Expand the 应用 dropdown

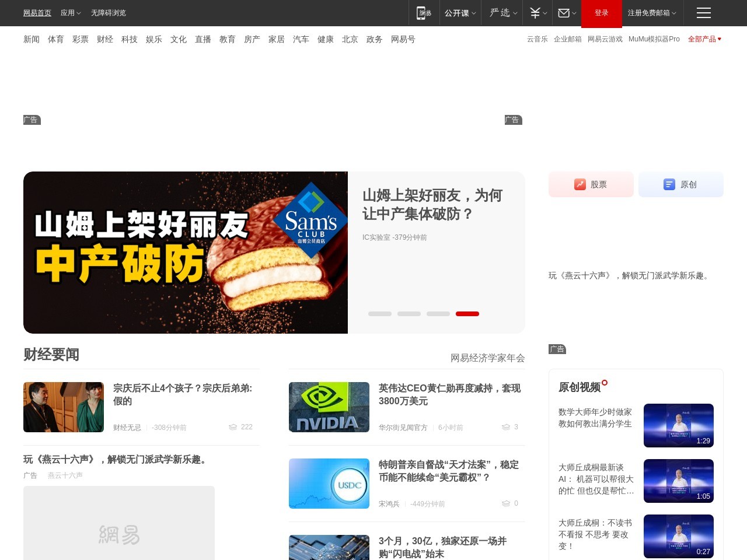70,13
